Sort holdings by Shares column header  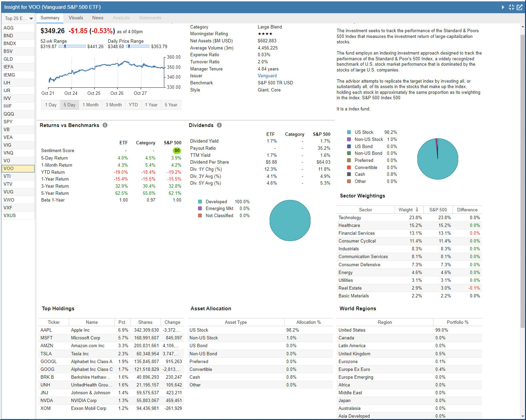(x=145, y=322)
